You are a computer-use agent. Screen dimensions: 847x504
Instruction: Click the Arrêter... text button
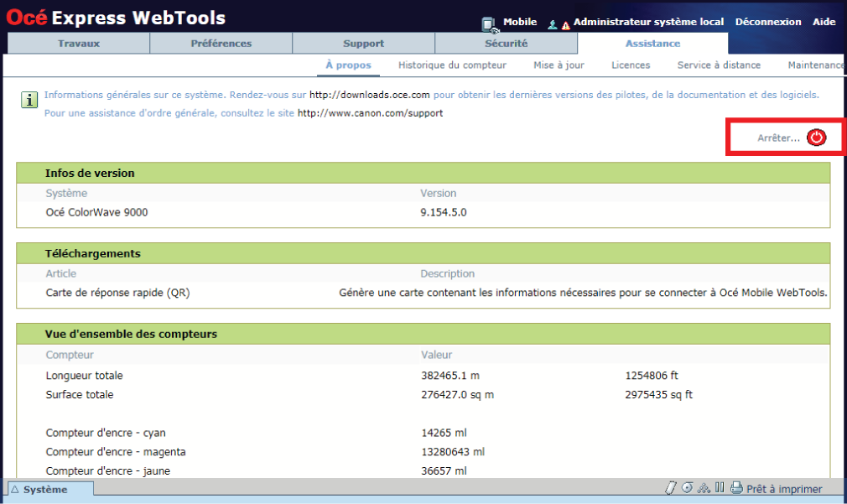click(778, 138)
